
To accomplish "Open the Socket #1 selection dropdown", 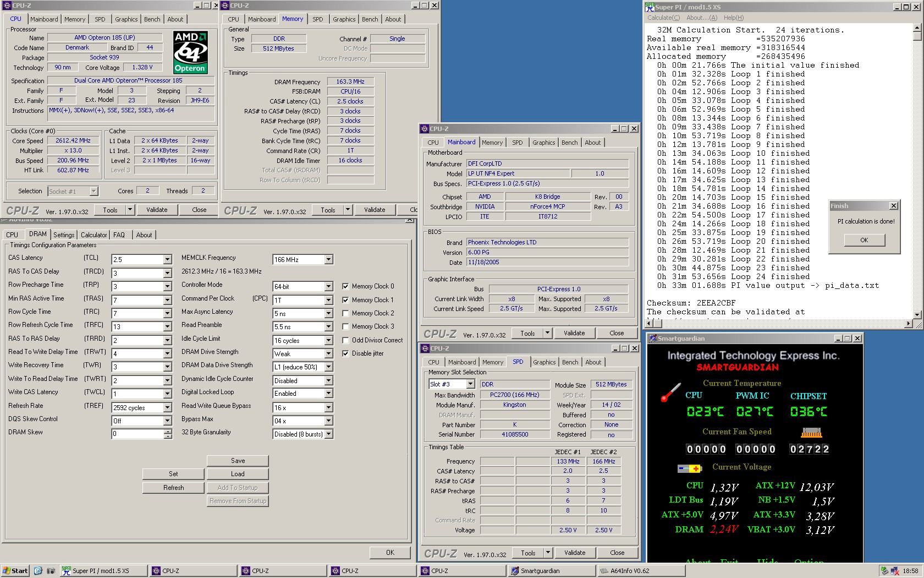I will [94, 191].
